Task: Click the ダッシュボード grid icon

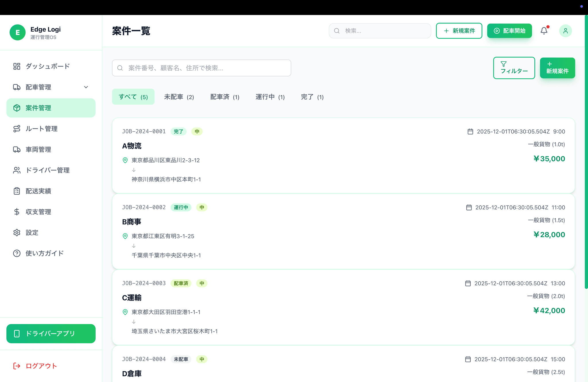Action: click(x=17, y=66)
